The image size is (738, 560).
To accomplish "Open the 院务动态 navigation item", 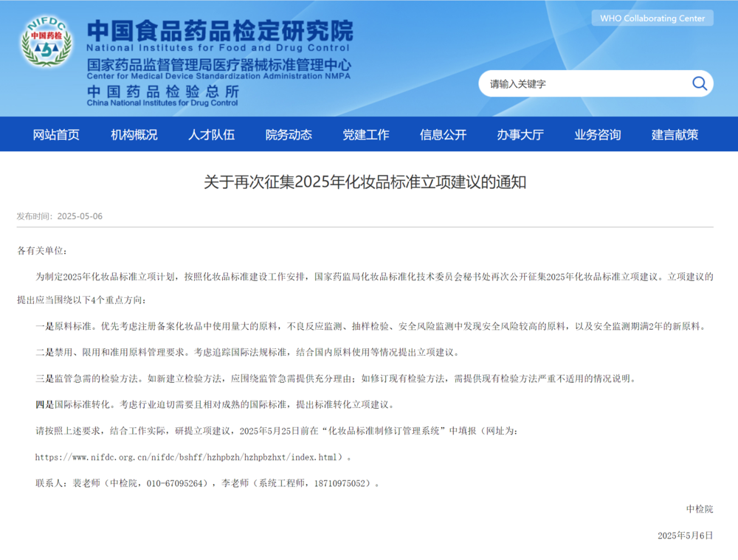I will coord(289,135).
